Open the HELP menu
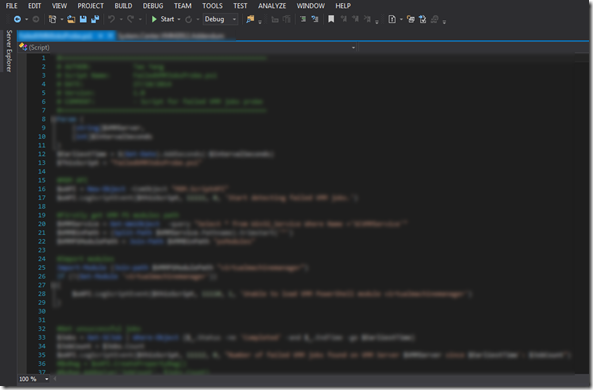Image resolution: width=593 pixels, height=390 pixels. click(343, 6)
